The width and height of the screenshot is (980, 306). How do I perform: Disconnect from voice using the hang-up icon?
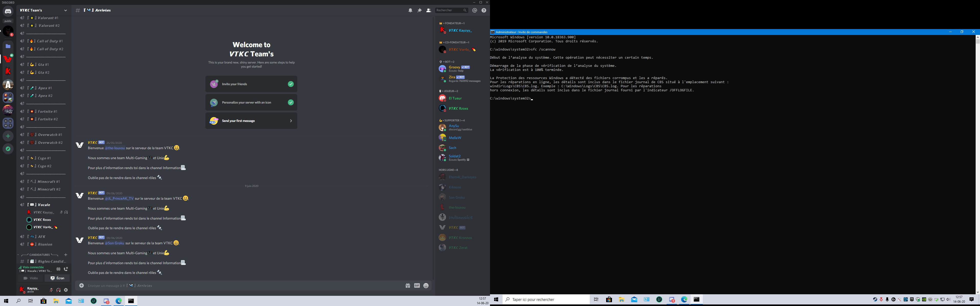point(66,269)
